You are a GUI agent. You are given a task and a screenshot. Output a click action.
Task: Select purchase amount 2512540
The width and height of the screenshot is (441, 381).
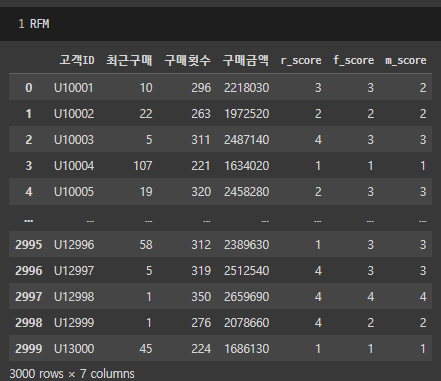tap(247, 271)
